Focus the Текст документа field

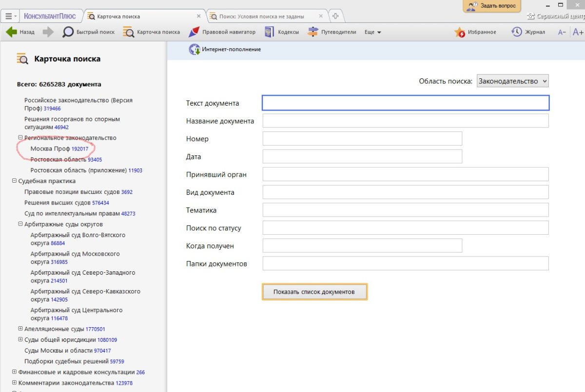point(406,103)
